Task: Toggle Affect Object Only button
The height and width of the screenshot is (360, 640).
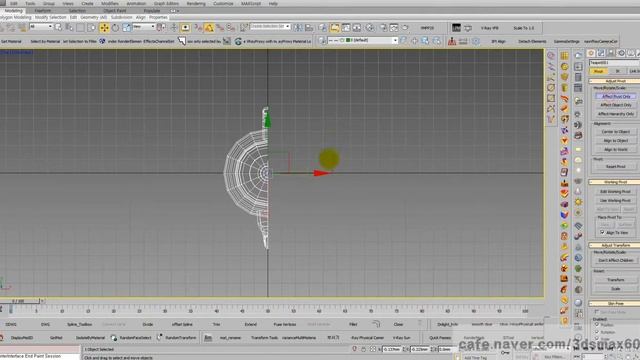Action: coord(616,105)
